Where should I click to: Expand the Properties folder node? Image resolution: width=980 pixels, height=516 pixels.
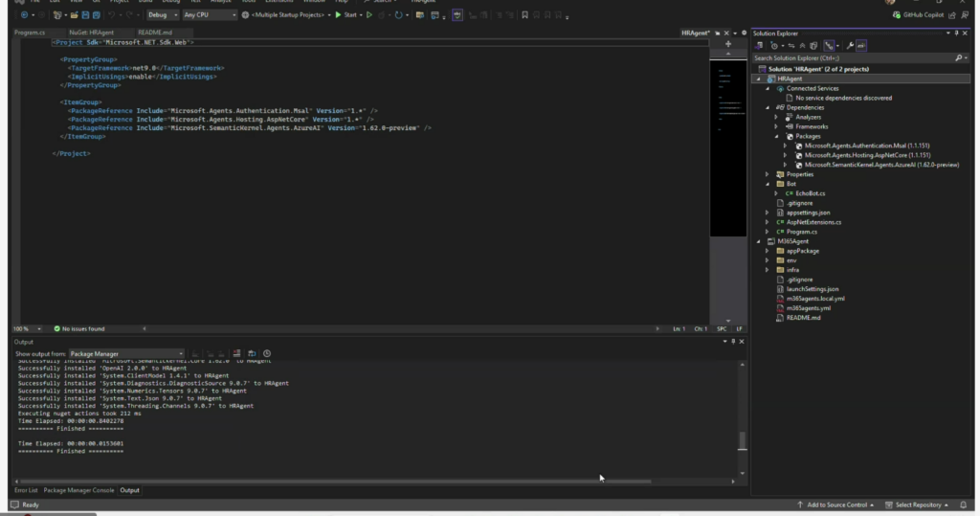coord(768,174)
